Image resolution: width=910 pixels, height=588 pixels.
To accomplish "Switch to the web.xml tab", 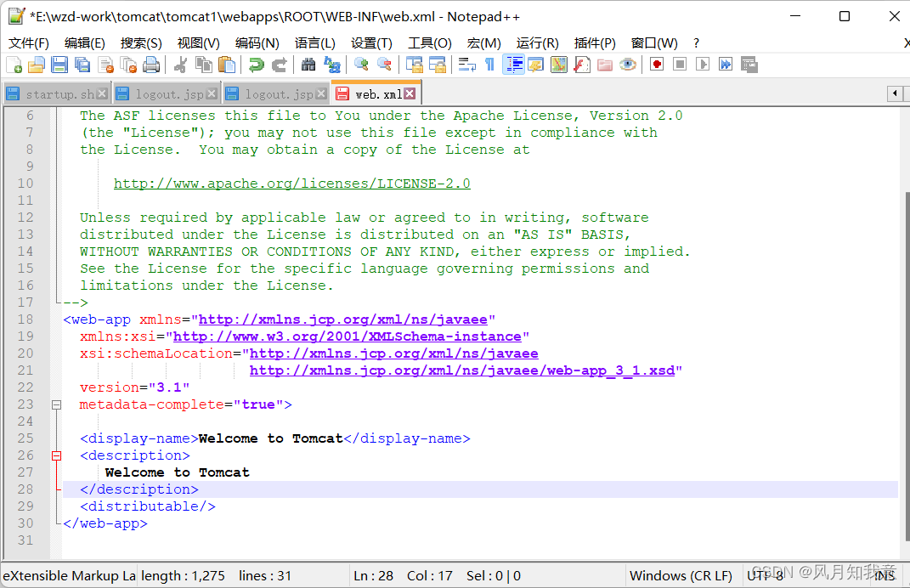I will coord(377,93).
